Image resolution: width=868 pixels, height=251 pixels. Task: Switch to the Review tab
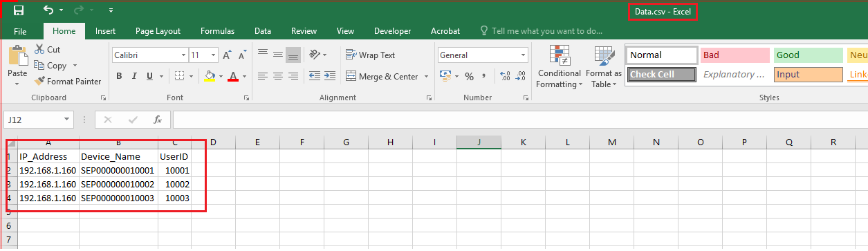[x=304, y=31]
